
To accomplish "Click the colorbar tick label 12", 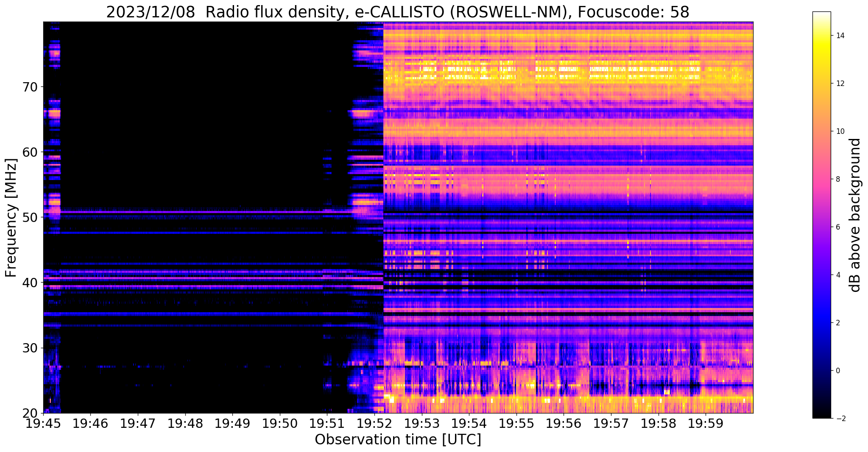I will pos(840,83).
